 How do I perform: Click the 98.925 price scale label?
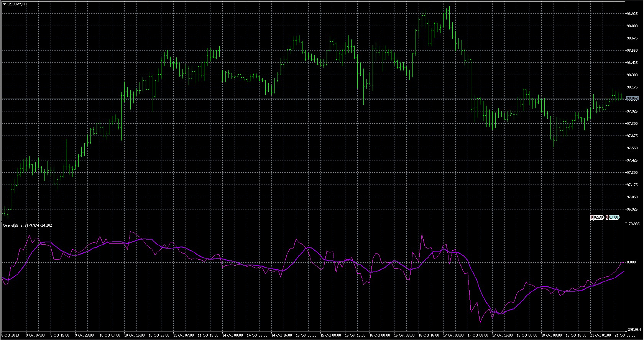point(632,14)
